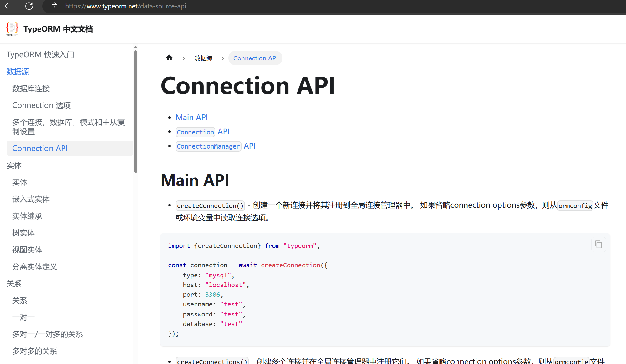626x364 pixels.
Task: Open 嵌入式实体 sidebar page
Action: pos(31,199)
